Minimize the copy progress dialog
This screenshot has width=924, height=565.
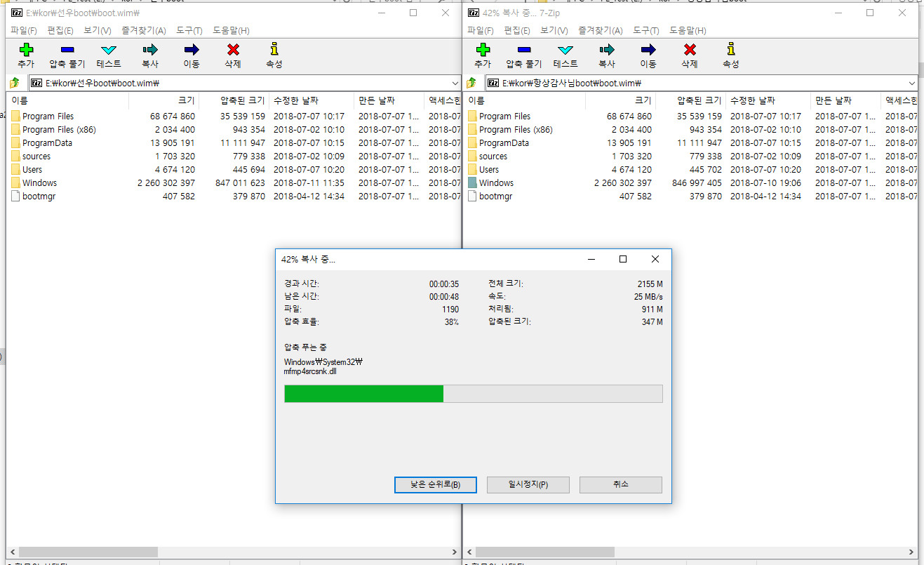coord(591,259)
